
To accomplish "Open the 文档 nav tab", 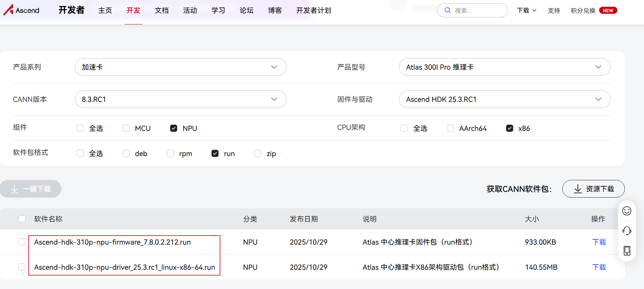I will pyautogui.click(x=162, y=11).
